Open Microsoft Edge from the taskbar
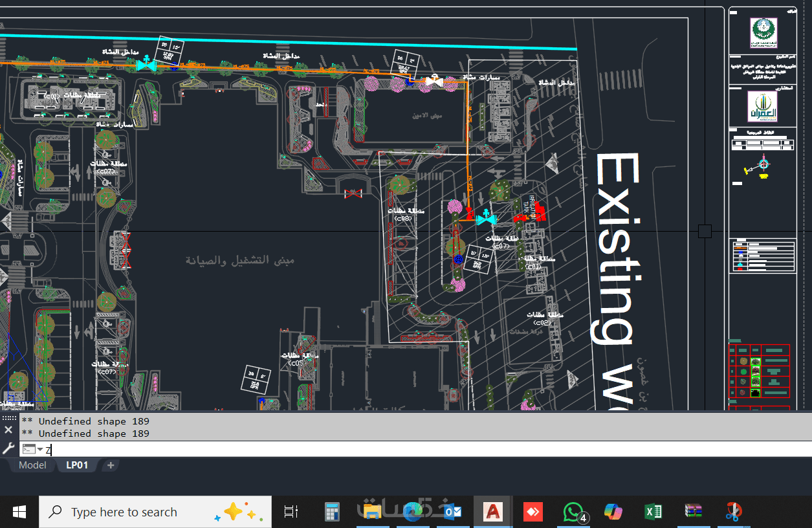This screenshot has height=528, width=812. [412, 512]
